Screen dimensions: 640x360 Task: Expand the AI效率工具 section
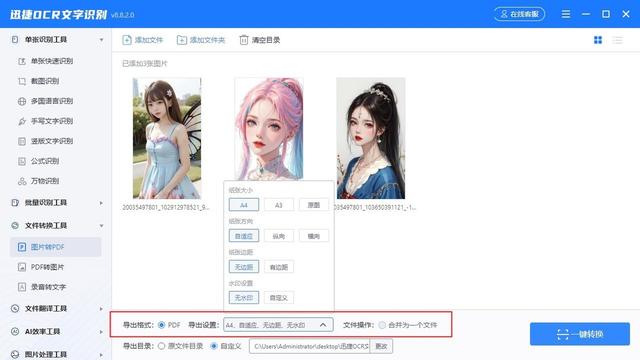pyautogui.click(x=101, y=332)
